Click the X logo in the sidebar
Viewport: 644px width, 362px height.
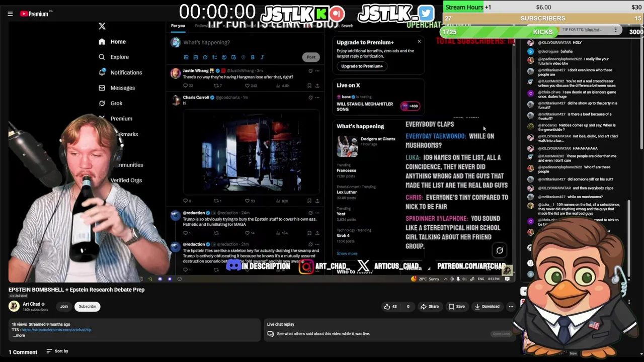102,26
